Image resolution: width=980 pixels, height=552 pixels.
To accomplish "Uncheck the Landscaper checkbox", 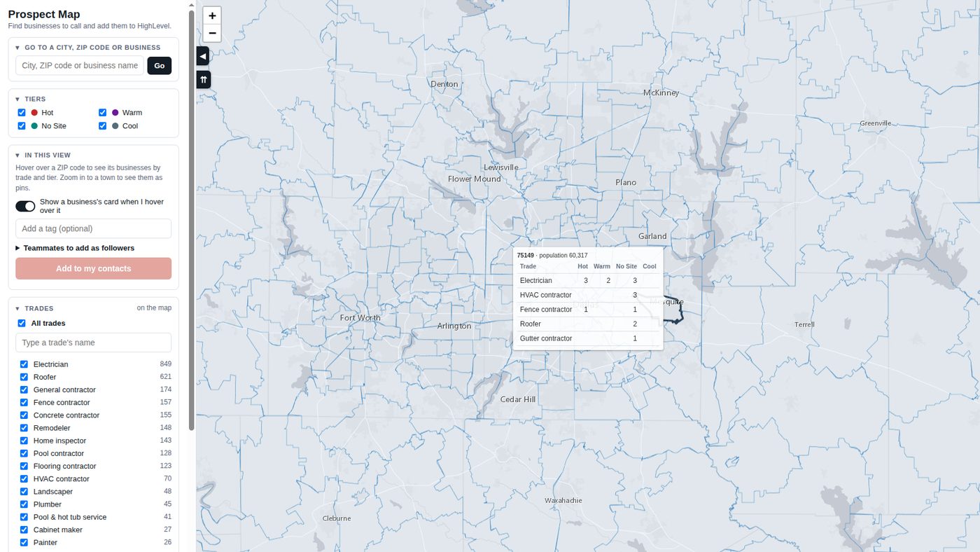I will pyautogui.click(x=24, y=492).
